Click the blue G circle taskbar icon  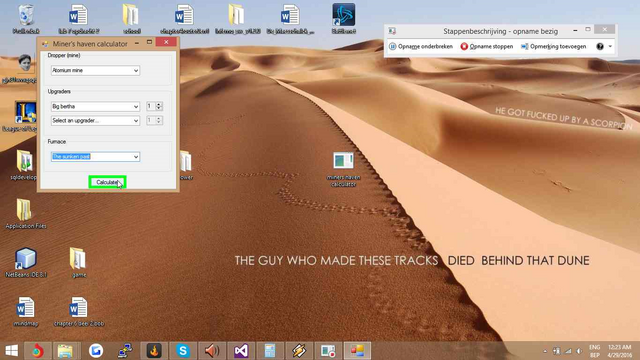tap(96, 351)
